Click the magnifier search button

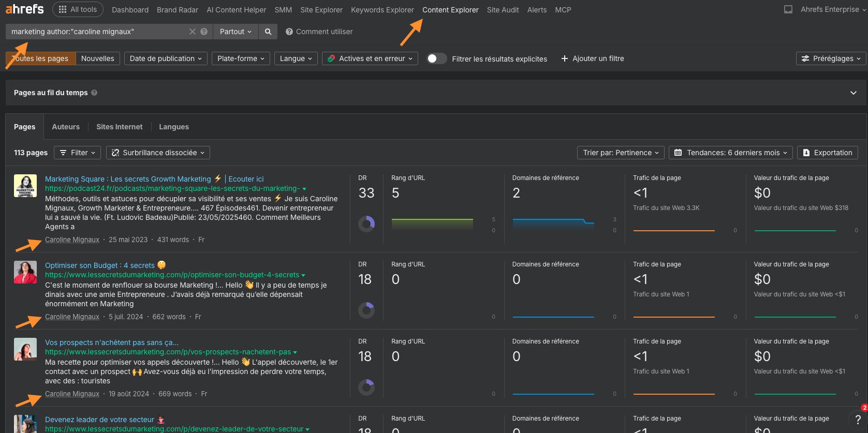[x=268, y=32]
